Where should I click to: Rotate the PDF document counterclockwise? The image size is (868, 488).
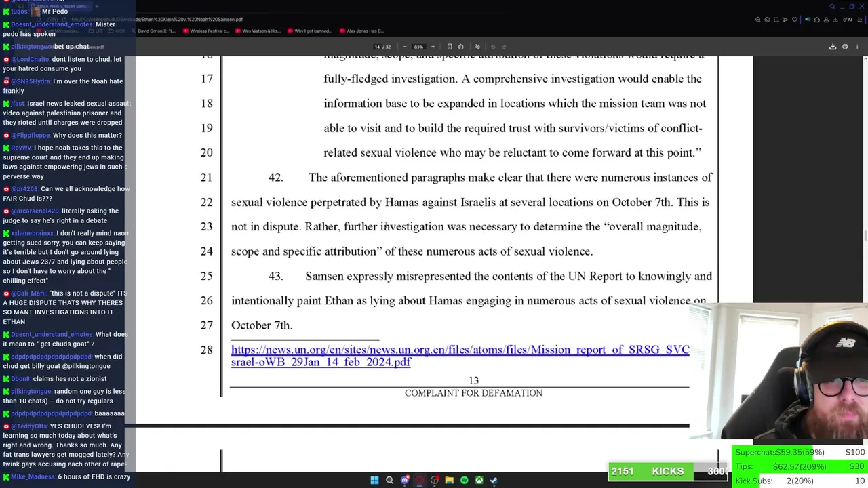coord(460,47)
